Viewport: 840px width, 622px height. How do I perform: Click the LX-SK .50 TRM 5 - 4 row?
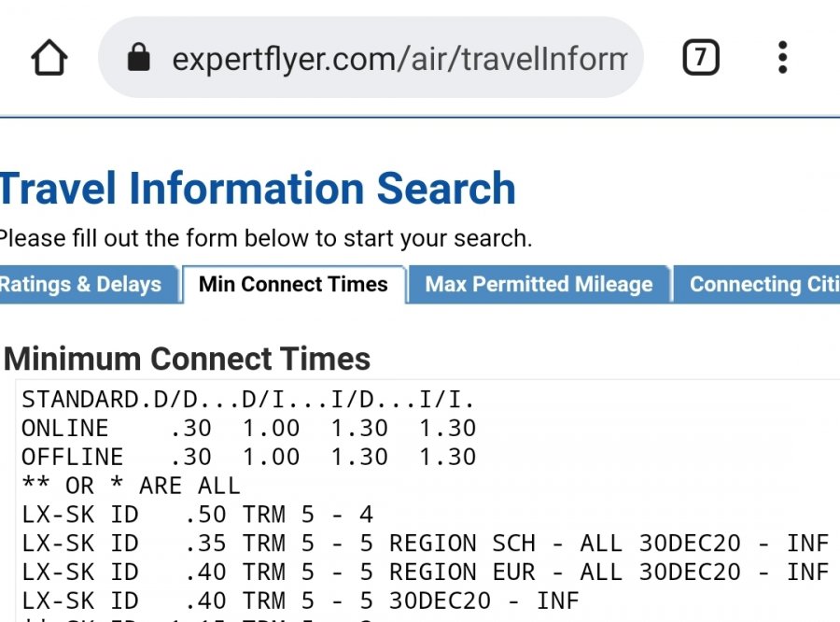[211, 515]
